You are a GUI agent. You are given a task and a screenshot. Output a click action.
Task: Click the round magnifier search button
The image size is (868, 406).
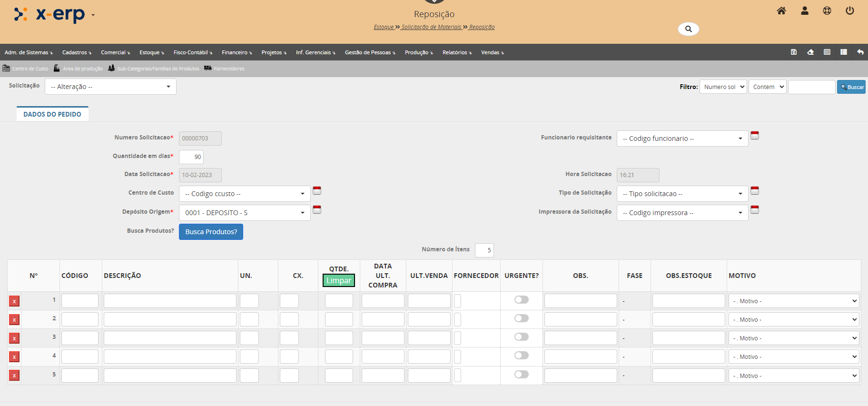[x=688, y=29]
